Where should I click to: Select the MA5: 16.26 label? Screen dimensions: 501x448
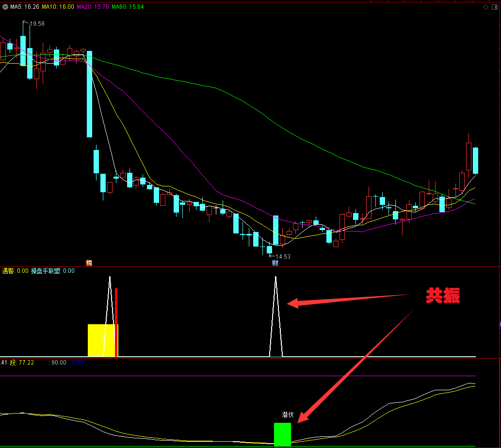coord(25,7)
